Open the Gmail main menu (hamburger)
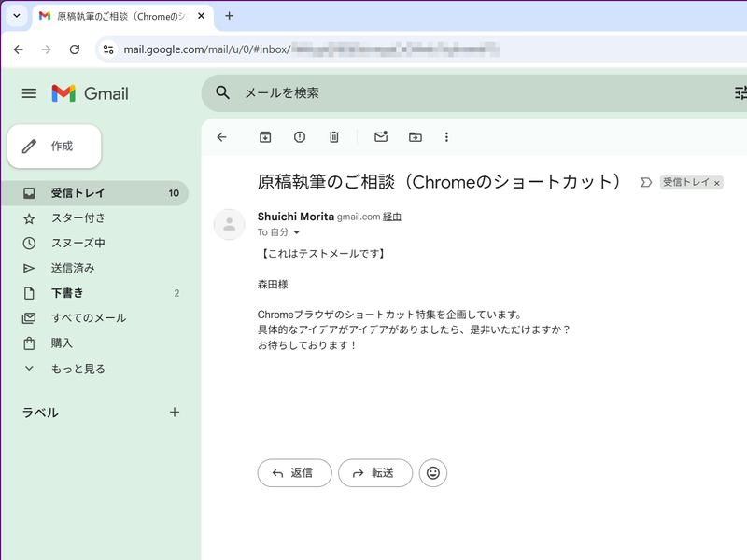The height and width of the screenshot is (560, 747). click(28, 93)
